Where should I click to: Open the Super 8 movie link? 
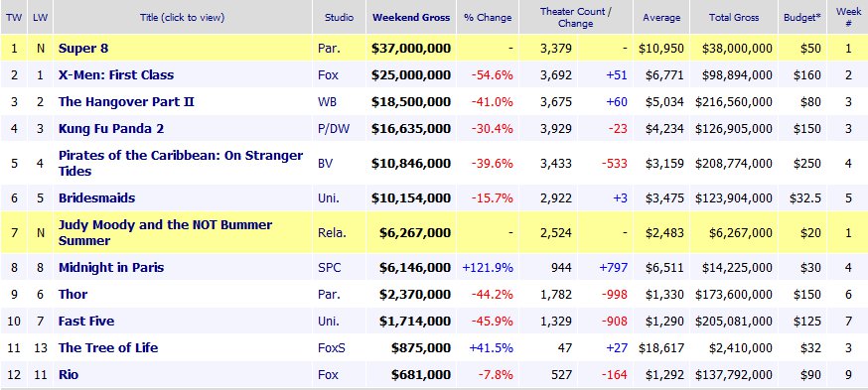tap(83, 48)
